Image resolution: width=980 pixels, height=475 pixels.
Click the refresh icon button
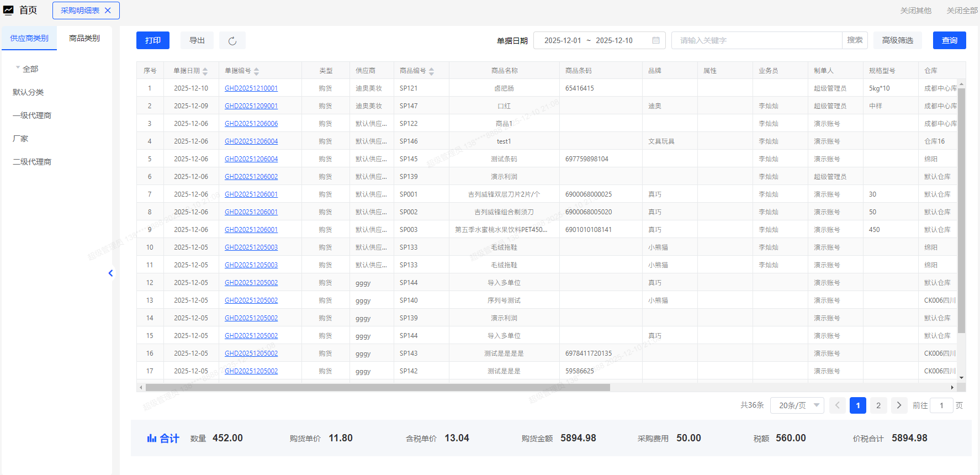232,41
